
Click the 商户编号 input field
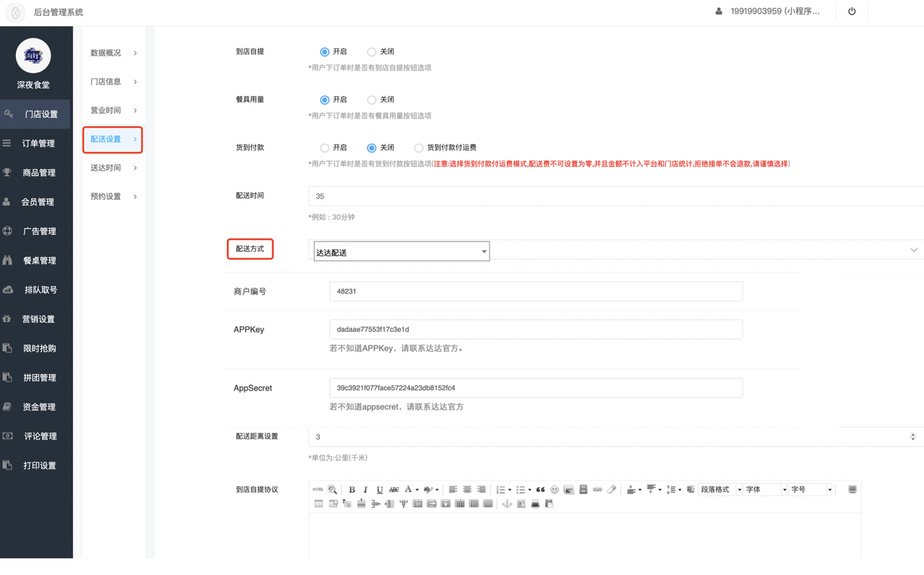click(x=536, y=291)
